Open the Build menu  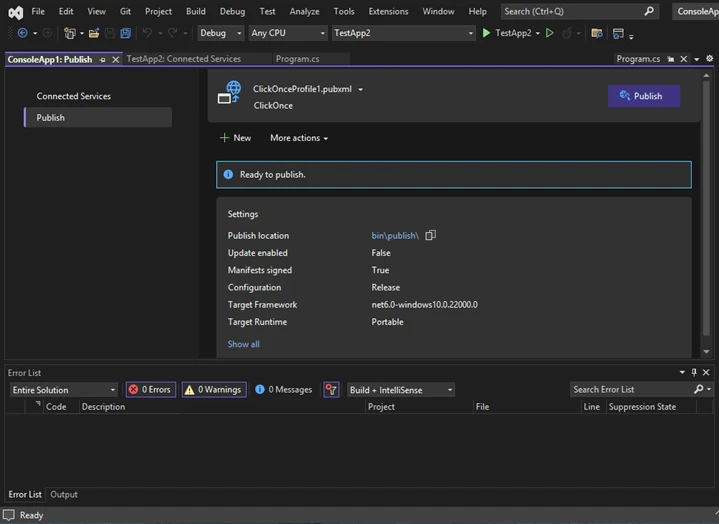point(196,11)
